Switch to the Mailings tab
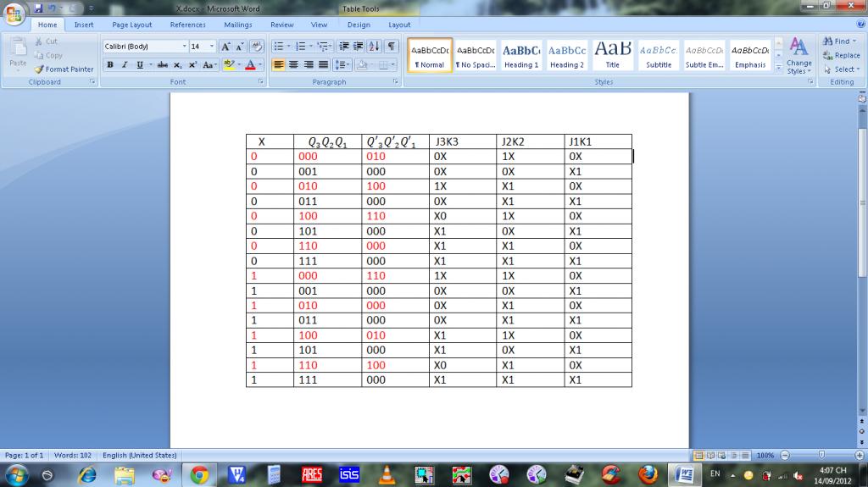 tap(238, 25)
